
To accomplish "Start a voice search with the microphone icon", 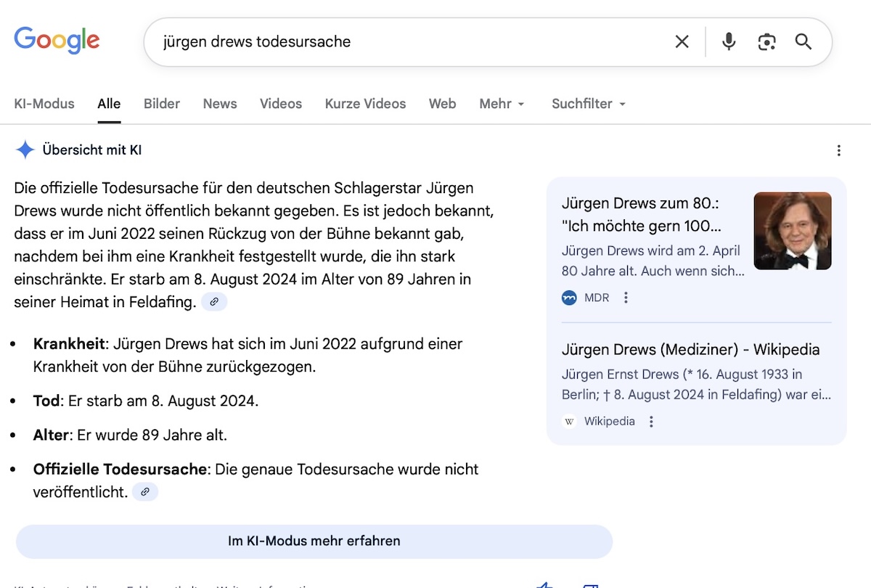I will 728,42.
